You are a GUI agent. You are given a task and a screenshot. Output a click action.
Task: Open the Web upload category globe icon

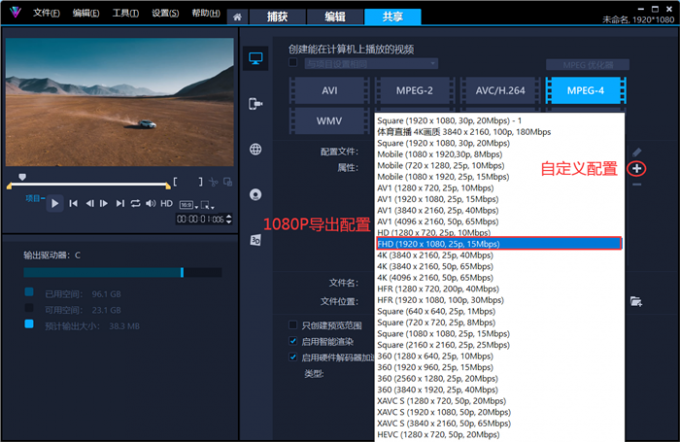point(256,149)
